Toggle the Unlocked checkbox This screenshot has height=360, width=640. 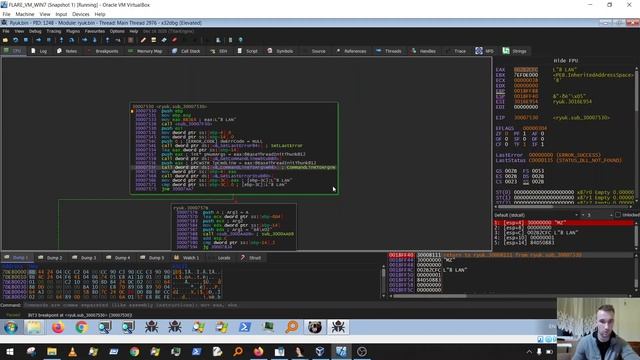[618, 215]
